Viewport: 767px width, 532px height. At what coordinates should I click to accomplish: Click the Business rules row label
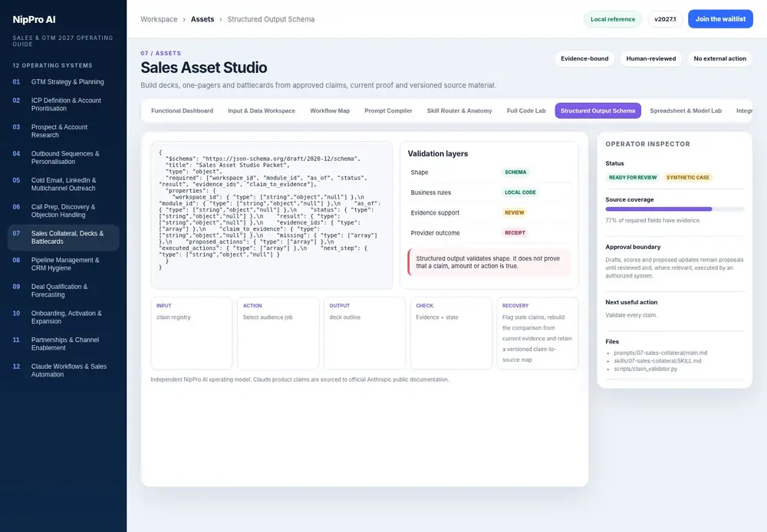pos(430,192)
